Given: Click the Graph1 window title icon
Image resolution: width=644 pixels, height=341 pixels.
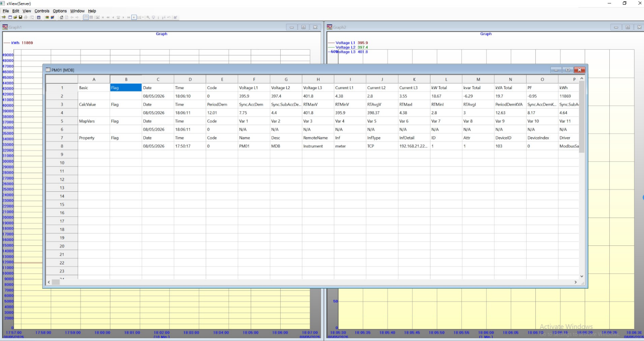Looking at the screenshot, I should (5, 27).
